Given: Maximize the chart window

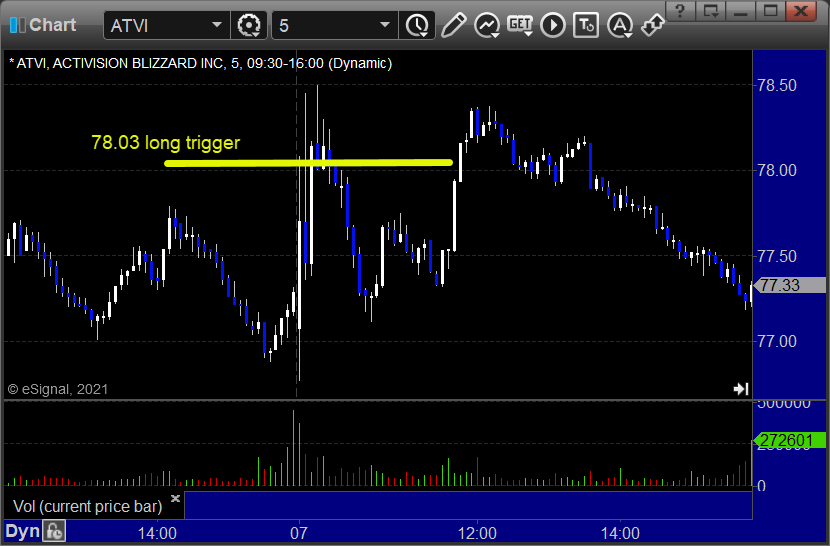Looking at the screenshot, I should (x=770, y=10).
